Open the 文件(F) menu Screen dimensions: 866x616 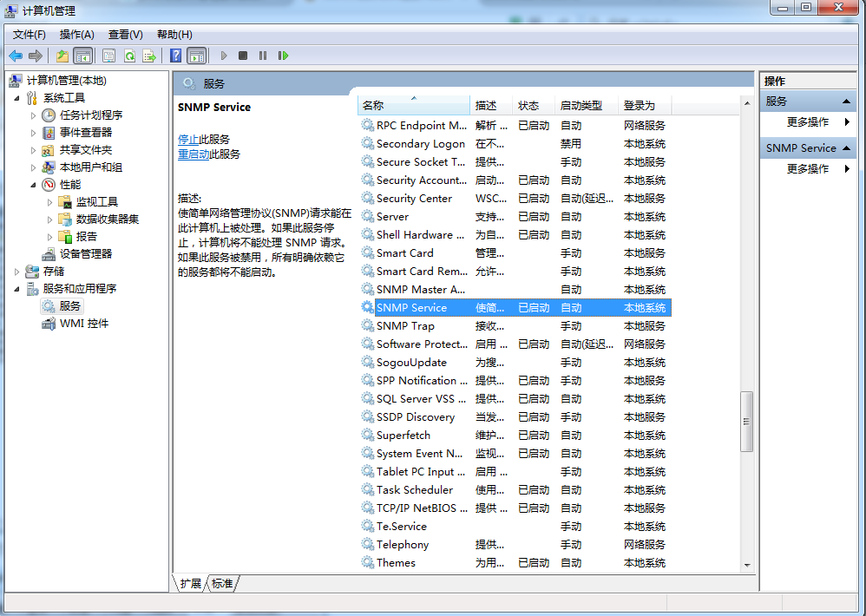[30, 35]
